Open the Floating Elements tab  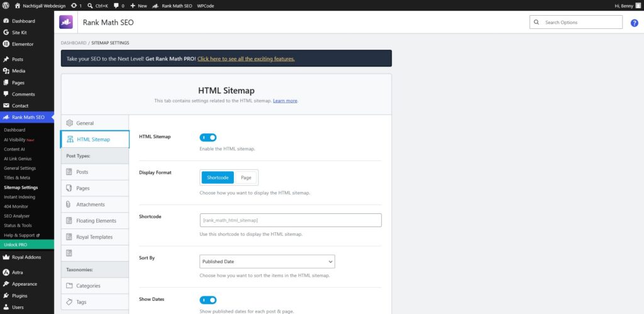click(95, 221)
